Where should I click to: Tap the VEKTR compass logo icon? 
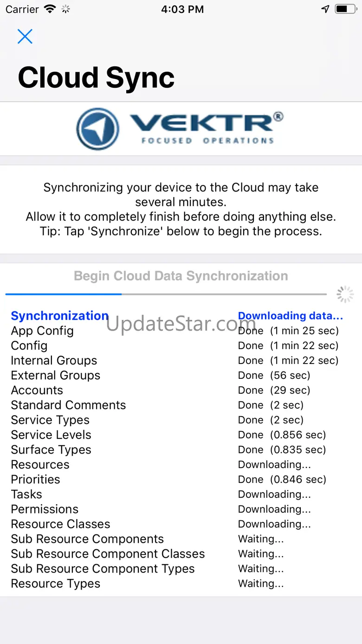pos(98,129)
